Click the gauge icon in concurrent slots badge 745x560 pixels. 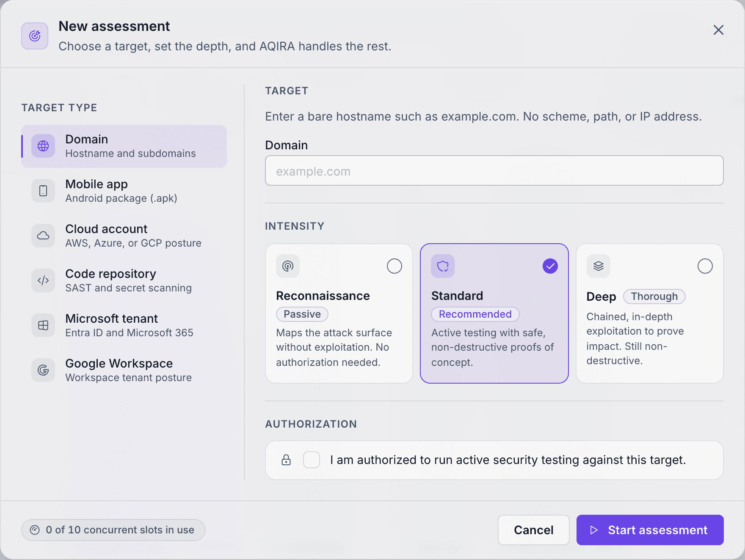35,530
